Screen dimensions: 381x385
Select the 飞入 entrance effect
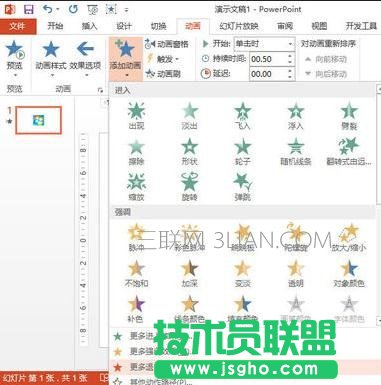(x=243, y=115)
